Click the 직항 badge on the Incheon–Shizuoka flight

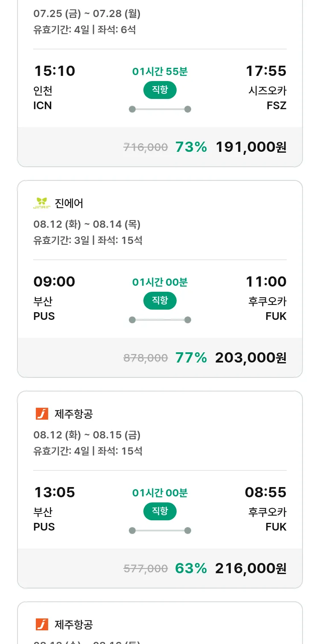[x=160, y=90]
